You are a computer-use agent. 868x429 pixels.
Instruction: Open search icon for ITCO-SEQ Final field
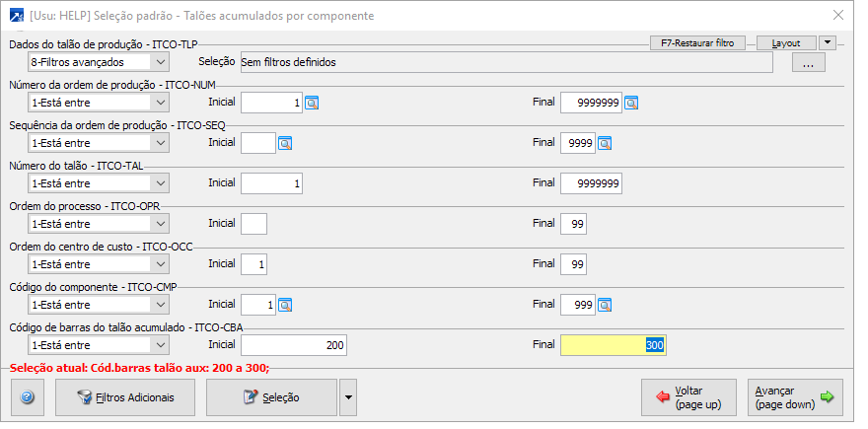[606, 143]
